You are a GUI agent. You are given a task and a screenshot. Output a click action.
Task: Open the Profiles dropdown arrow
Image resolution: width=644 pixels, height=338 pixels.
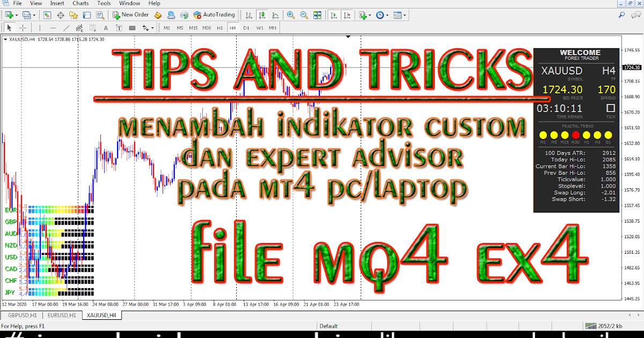[x=34, y=16]
